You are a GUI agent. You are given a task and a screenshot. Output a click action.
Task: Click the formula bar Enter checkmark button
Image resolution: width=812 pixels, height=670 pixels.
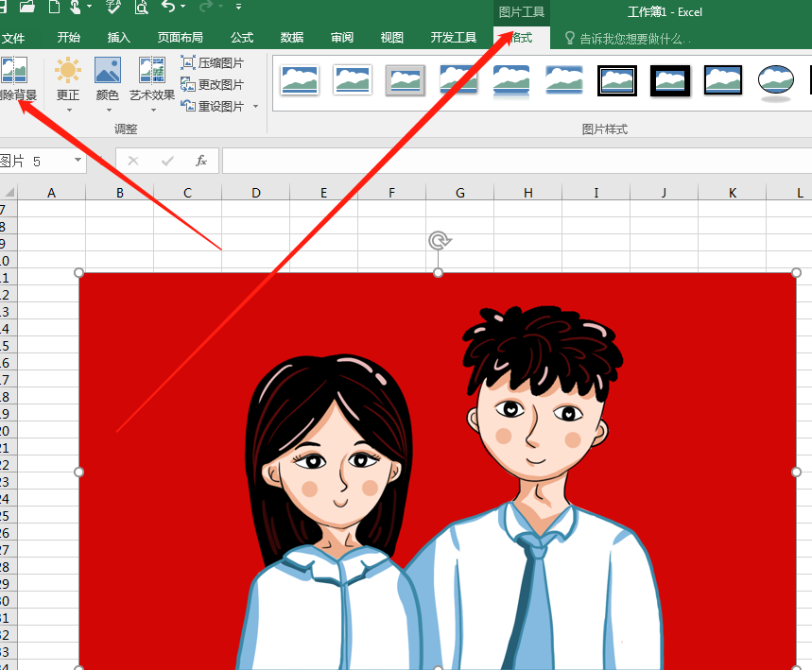tap(167, 161)
